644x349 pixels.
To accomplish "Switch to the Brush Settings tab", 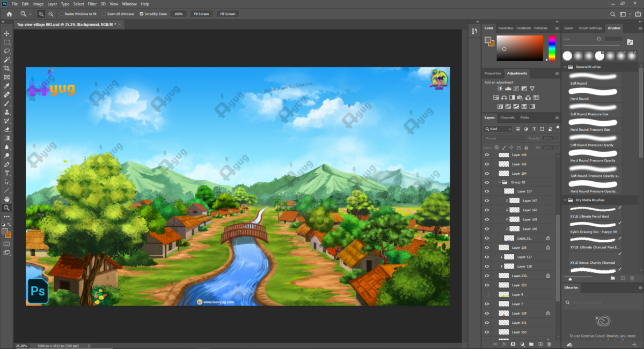I will click(590, 28).
